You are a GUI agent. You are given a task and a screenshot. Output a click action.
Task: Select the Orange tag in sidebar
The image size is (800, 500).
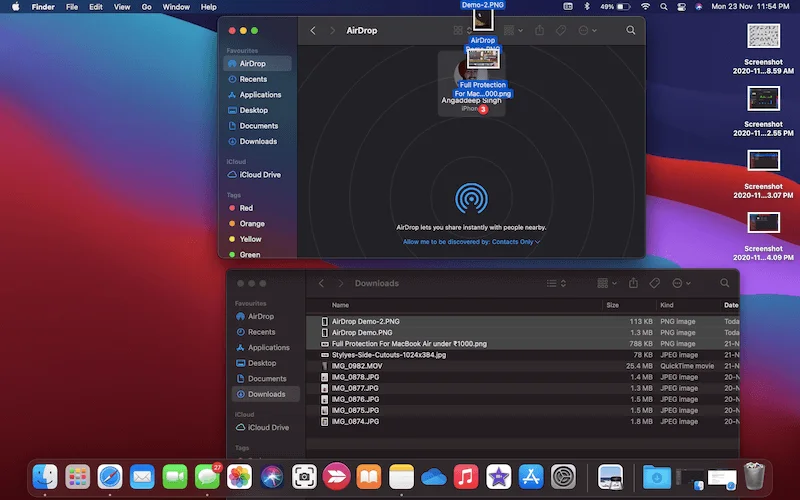point(258,223)
